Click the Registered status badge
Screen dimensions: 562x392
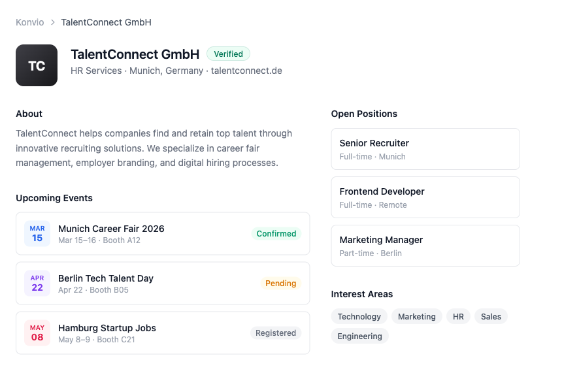[276, 333]
